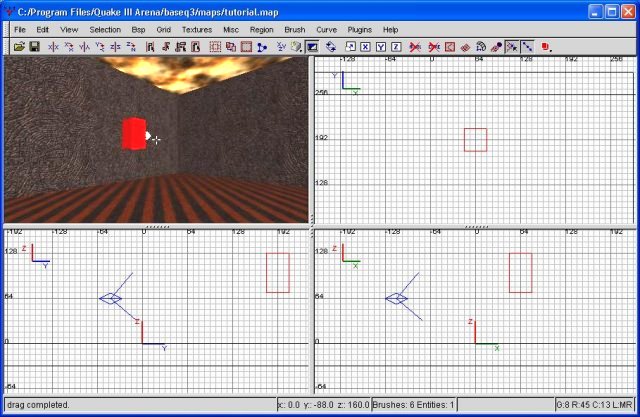
Task: Click the red brush outline in the YZ view
Action: click(278, 273)
